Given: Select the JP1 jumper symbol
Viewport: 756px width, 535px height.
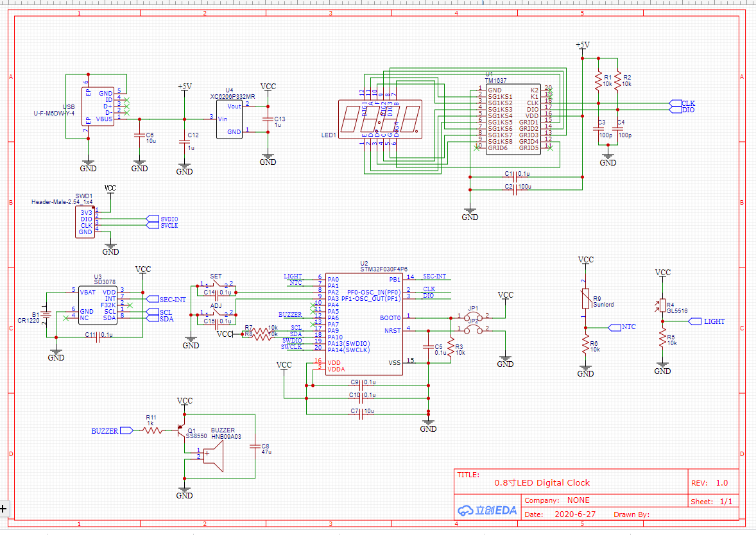Looking at the screenshot, I should point(473,317).
